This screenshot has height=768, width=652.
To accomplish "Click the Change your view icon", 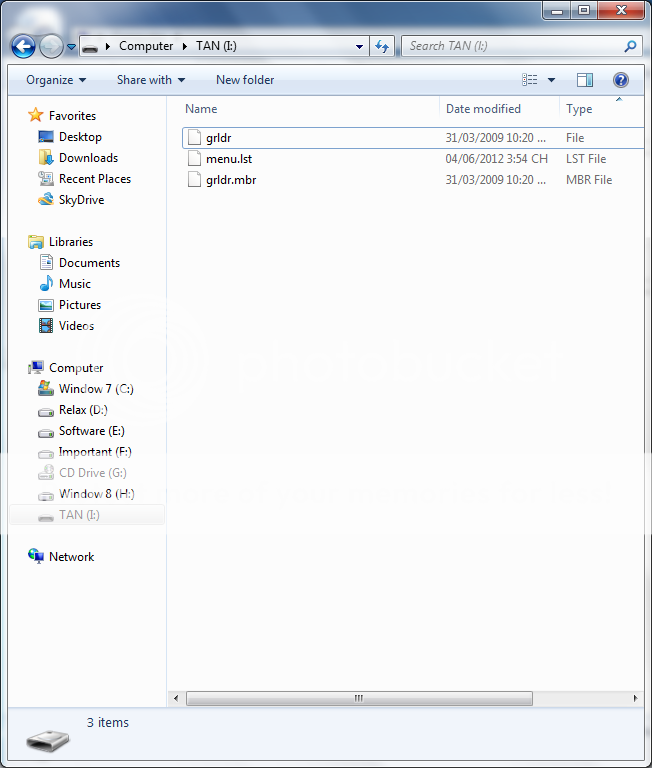I will 530,80.
